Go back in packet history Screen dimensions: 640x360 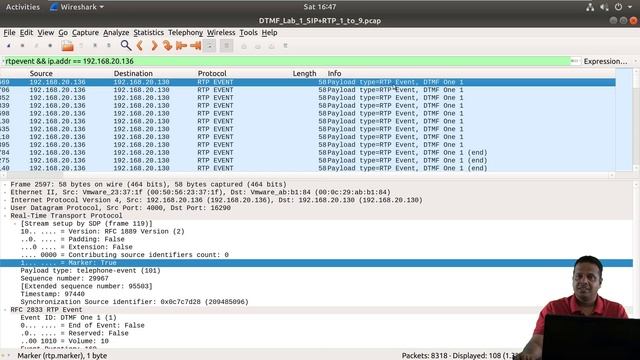tap(140, 46)
